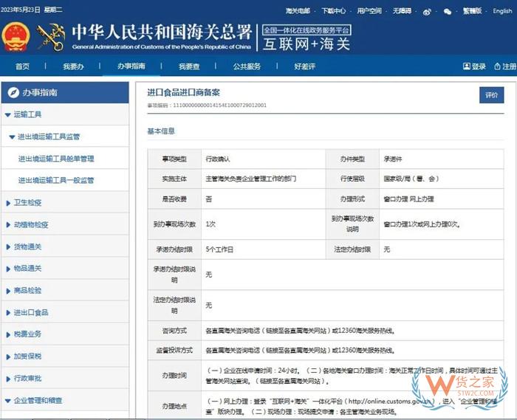Click the compass icon beside 办事指南
Image resolution: width=517 pixels, height=420 pixels.
pyautogui.click(x=13, y=92)
